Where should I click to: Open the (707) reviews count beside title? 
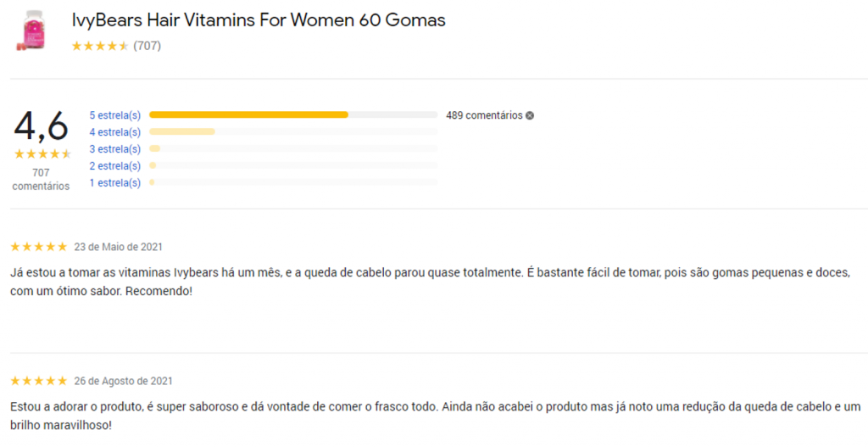point(147,46)
